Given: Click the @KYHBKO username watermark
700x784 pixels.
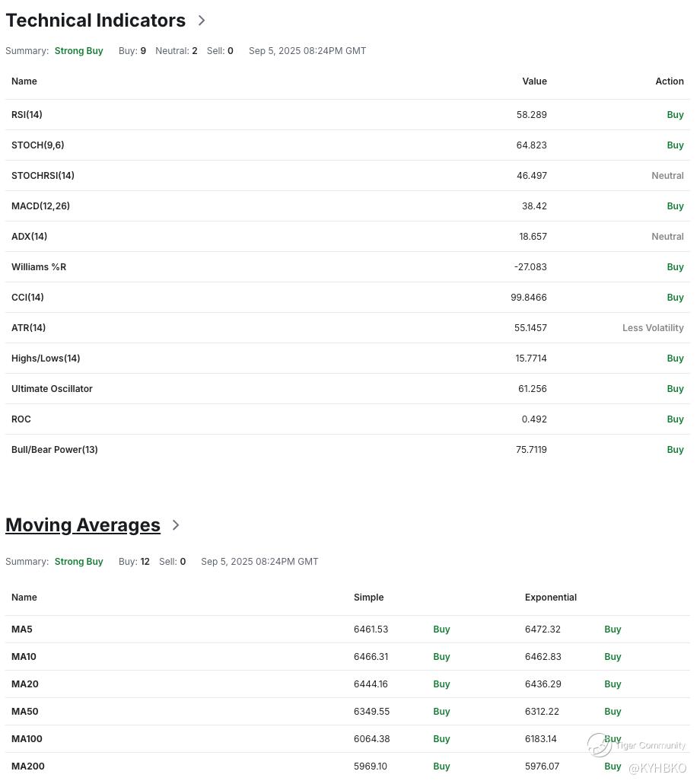Looking at the screenshot, I should (657, 769).
